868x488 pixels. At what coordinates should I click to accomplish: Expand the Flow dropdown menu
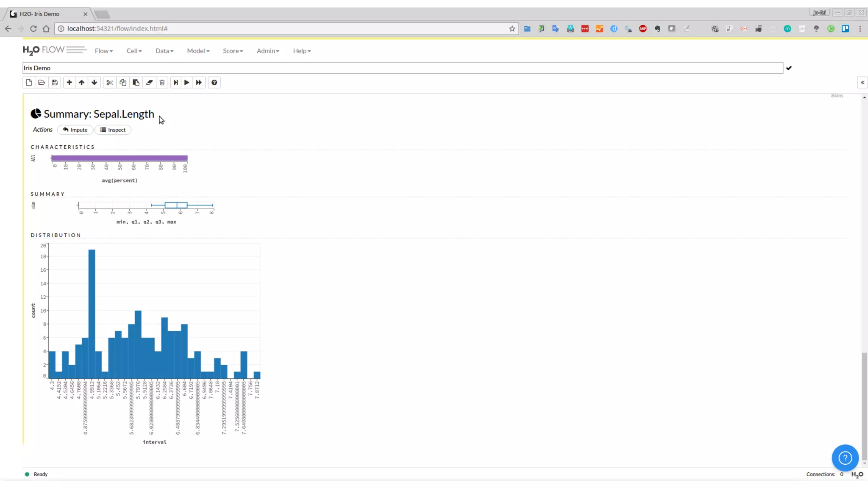(x=103, y=51)
